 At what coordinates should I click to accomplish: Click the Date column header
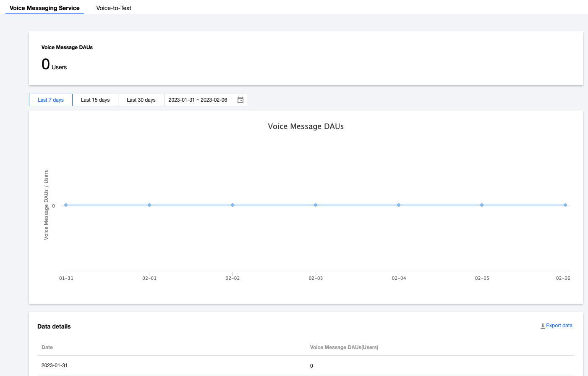pos(47,347)
